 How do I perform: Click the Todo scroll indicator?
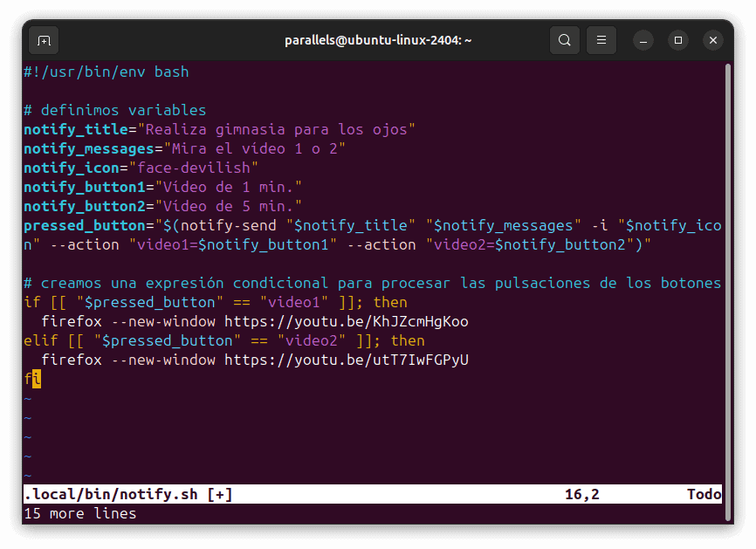click(x=704, y=493)
